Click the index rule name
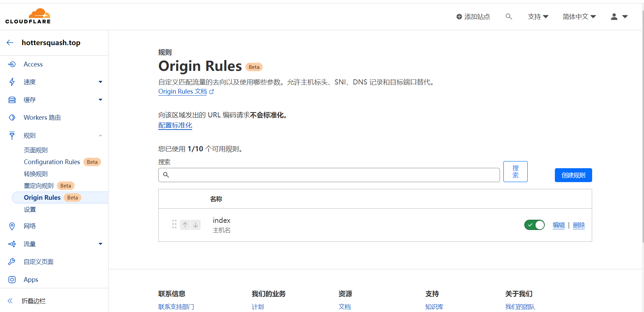This screenshot has width=644, height=312. point(221,220)
